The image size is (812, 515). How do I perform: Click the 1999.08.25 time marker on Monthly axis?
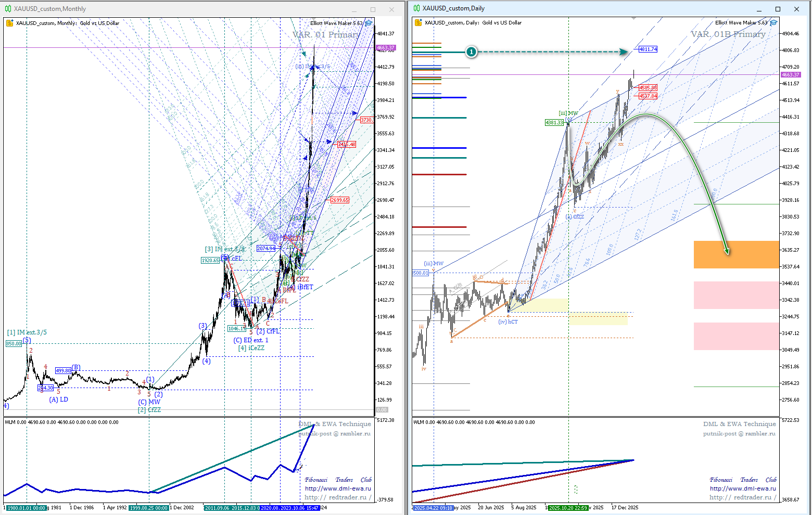click(149, 508)
